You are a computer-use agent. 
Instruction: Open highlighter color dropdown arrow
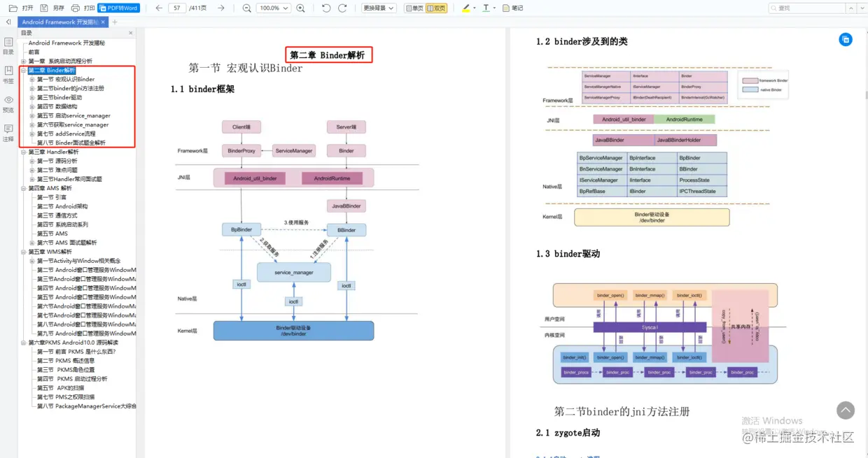click(x=475, y=8)
